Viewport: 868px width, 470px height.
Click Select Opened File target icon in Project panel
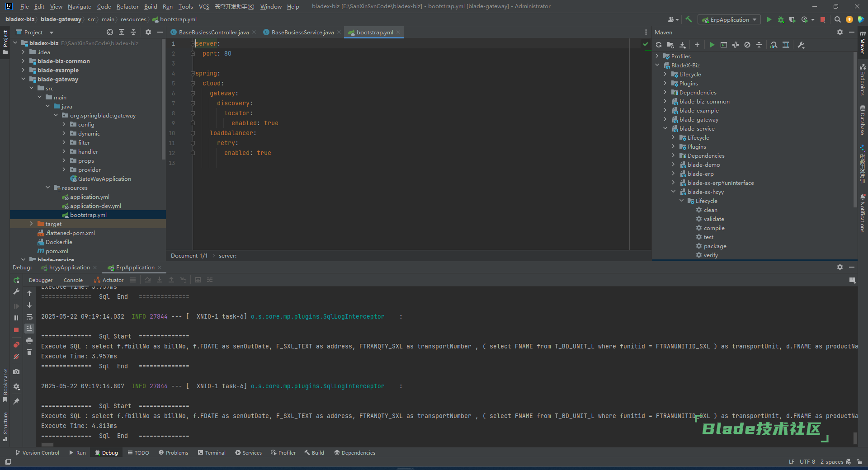(110, 32)
